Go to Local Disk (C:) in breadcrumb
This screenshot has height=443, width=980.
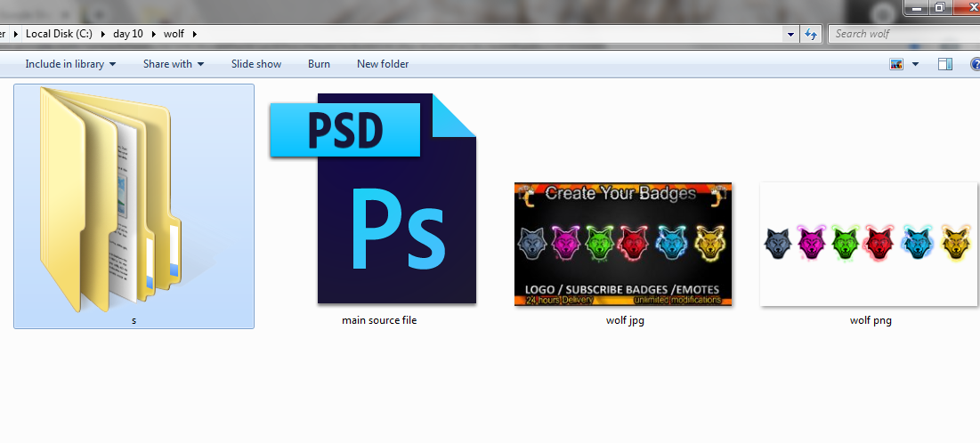[59, 34]
